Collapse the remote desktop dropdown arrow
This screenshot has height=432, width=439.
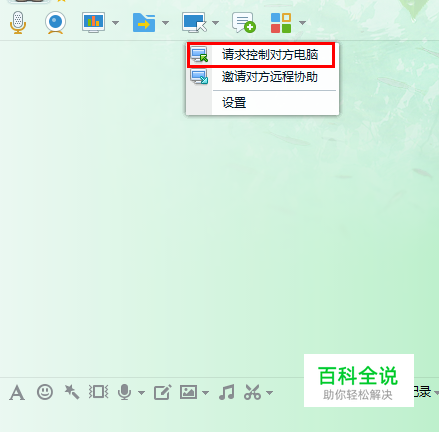point(215,23)
